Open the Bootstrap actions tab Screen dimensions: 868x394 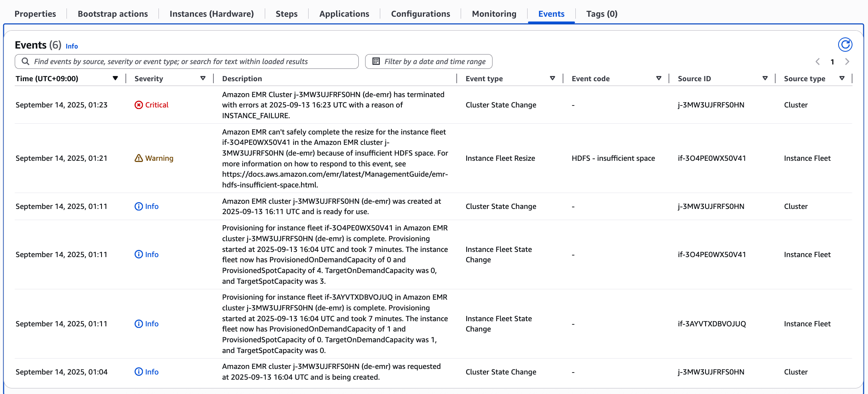113,14
